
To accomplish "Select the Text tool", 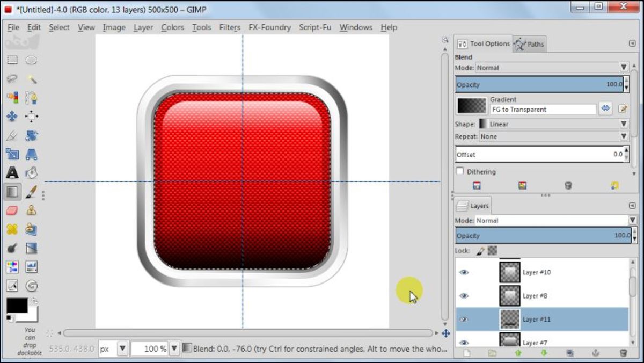I will pos(13,172).
